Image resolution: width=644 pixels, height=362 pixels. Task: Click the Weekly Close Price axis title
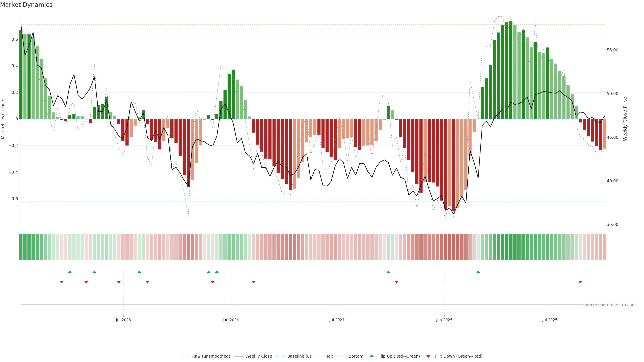click(625, 119)
